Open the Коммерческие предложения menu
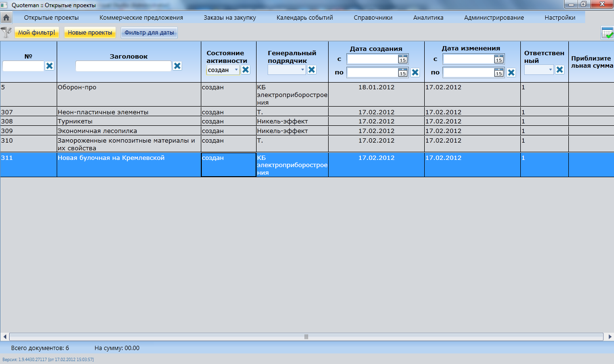 [x=141, y=18]
